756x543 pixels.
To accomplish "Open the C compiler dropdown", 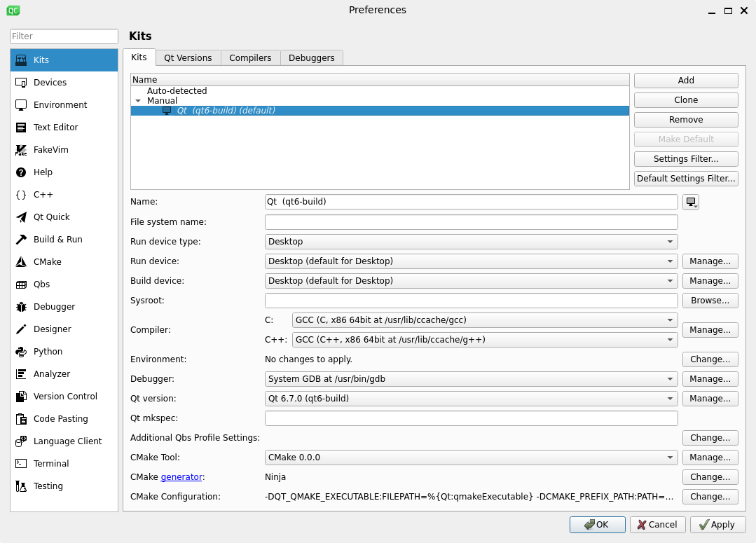I will coord(485,320).
